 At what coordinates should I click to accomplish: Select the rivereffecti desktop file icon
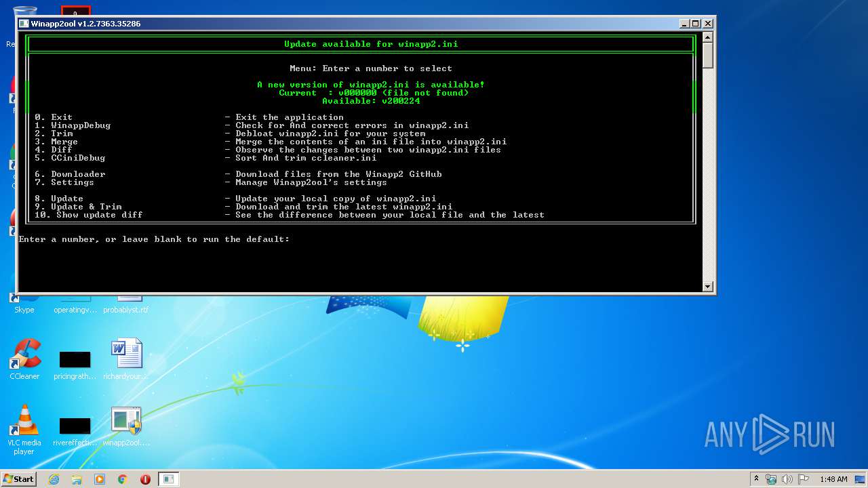pyautogui.click(x=75, y=432)
